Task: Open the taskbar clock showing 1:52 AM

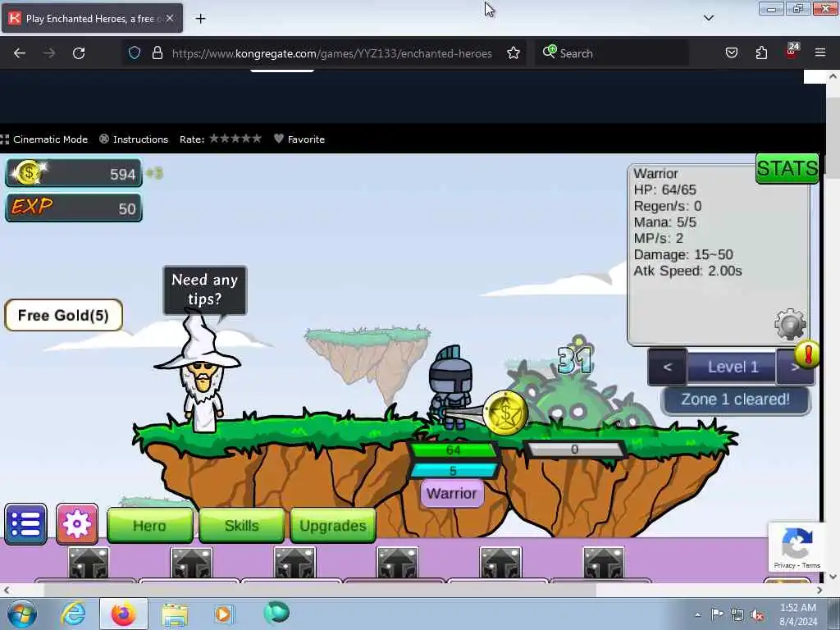Action: (798, 614)
